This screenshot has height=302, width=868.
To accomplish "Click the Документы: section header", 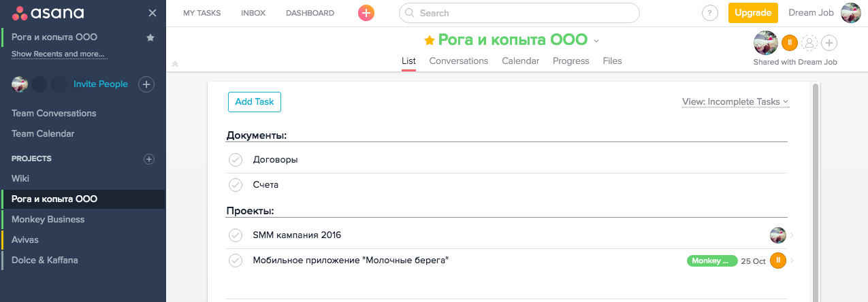I will [257, 135].
